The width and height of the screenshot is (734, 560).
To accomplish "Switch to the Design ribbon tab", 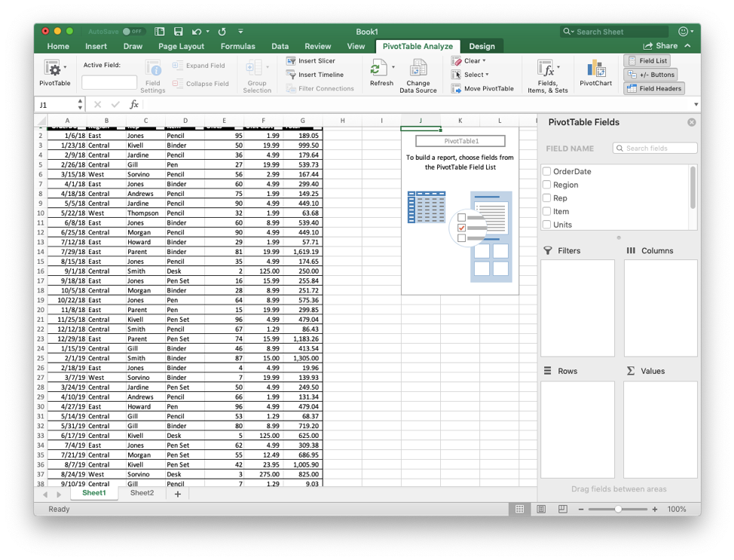I will pyautogui.click(x=482, y=45).
